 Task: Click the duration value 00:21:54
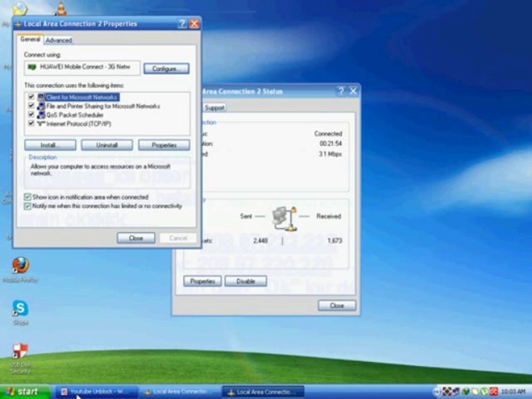(x=330, y=144)
